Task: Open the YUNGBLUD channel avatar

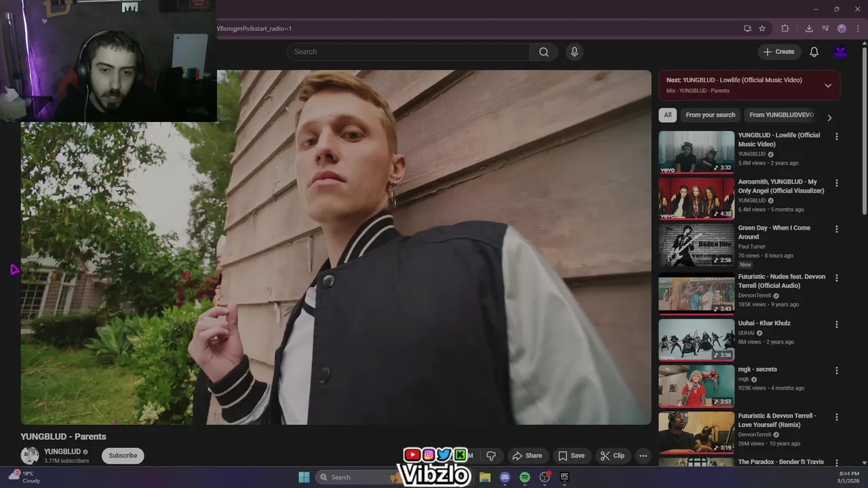Action: pyautogui.click(x=30, y=455)
